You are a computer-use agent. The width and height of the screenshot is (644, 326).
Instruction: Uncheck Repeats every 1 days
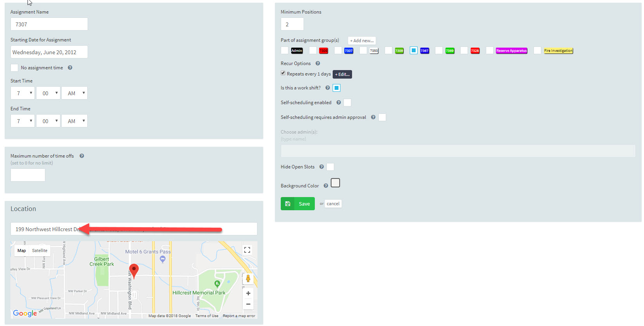tap(283, 73)
